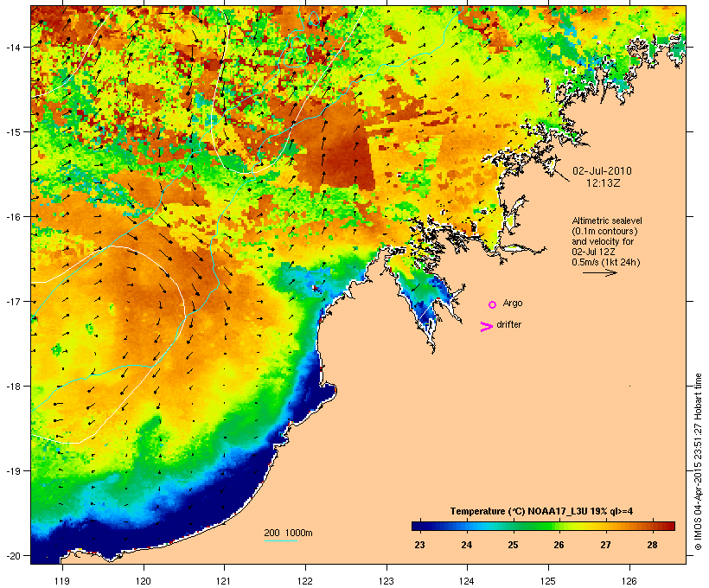Click the longitude axis label 125
709x588 pixels.
point(548,581)
